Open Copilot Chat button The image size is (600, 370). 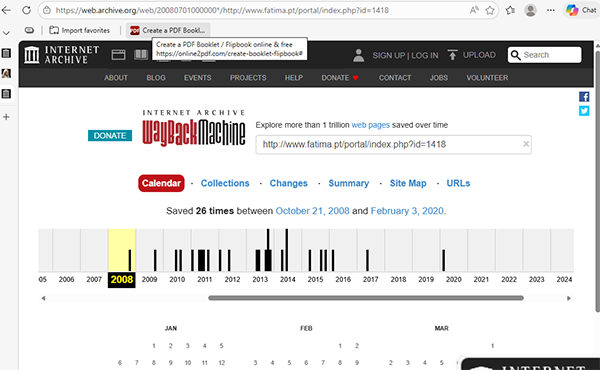coord(582,10)
